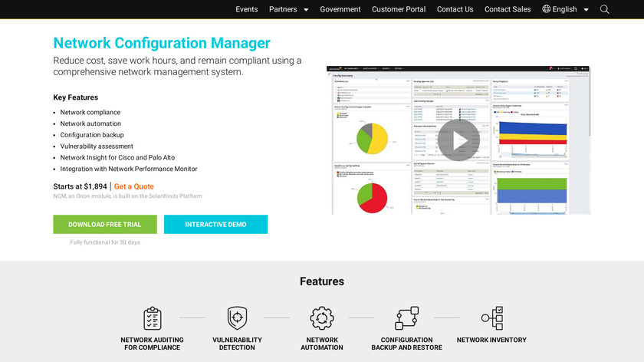The height and width of the screenshot is (362, 644).
Task: Click 'Configuration backup' bullet text
Action: (92, 135)
